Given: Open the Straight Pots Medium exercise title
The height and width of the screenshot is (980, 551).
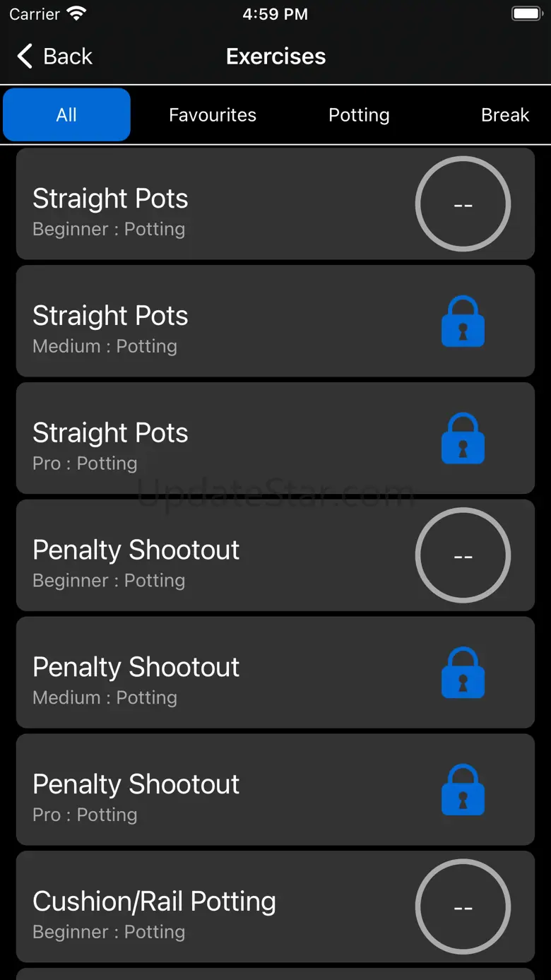Looking at the screenshot, I should point(110,317).
